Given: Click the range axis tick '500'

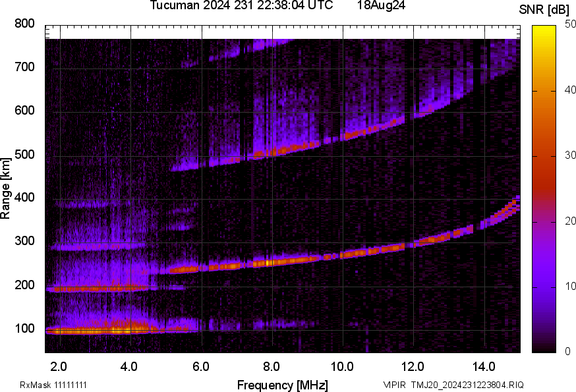Looking at the screenshot, I should pyautogui.click(x=24, y=154).
